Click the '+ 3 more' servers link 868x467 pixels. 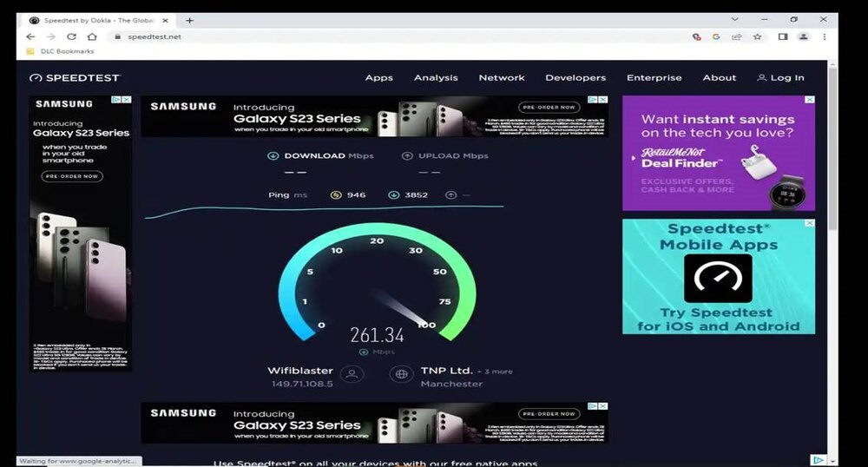(495, 372)
